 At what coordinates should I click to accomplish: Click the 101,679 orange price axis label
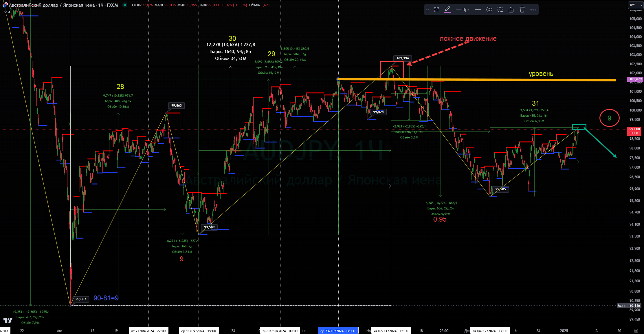[635, 79]
